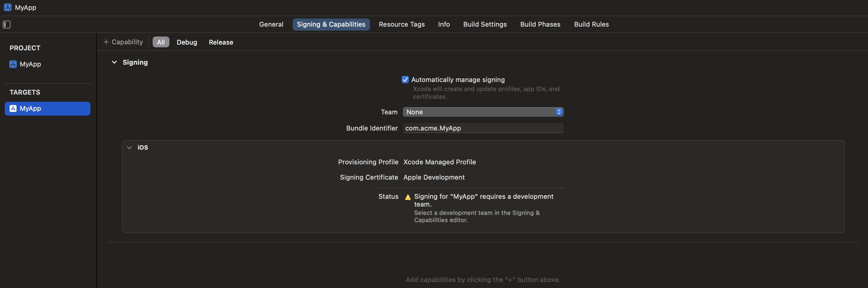Select the Release configuration filter
The width and height of the screenshot is (868, 288).
[x=221, y=42]
